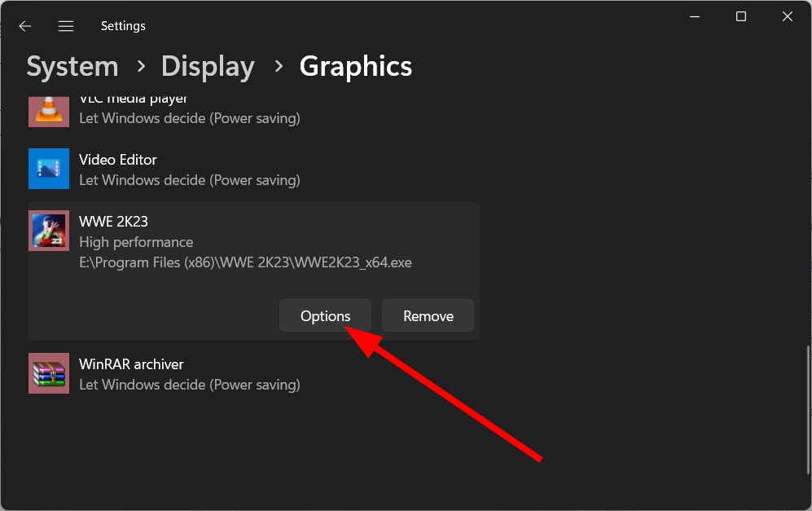Click the High performance label
This screenshot has width=812, height=511.
135,241
